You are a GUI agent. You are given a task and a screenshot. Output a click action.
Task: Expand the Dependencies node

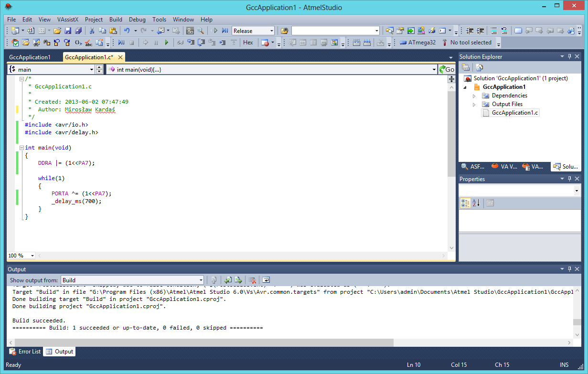pos(474,96)
